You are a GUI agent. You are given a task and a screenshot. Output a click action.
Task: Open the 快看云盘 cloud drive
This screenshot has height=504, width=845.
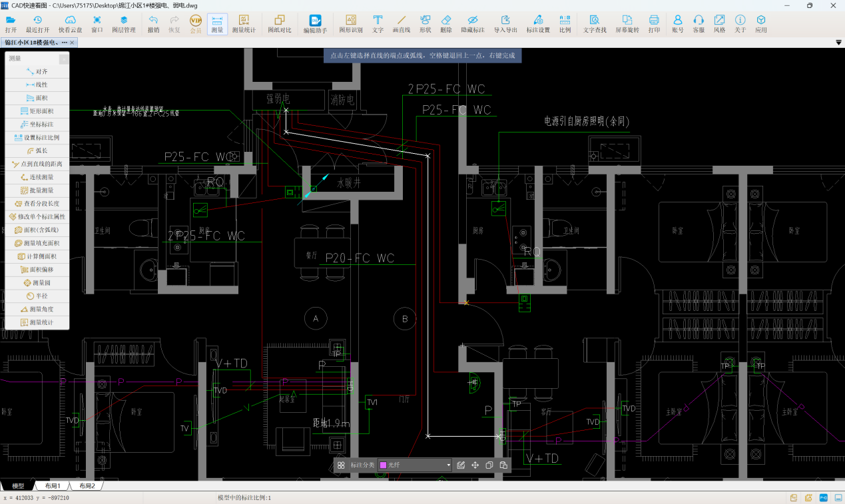pos(70,24)
